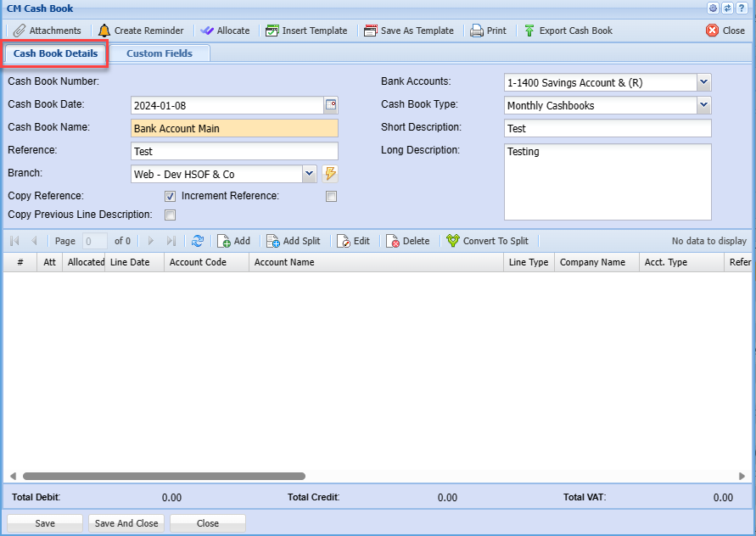Screen dimensions: 756x536
Task: Click the Print toolbar icon
Action: (477, 31)
